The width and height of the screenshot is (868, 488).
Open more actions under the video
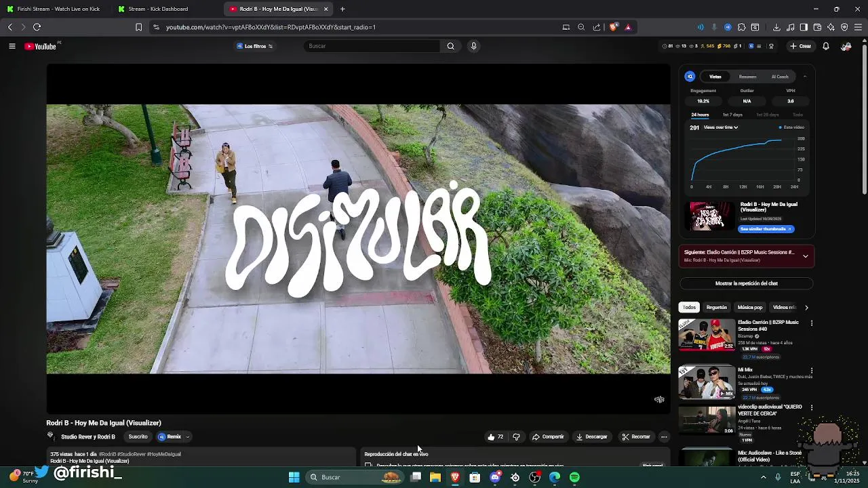tap(664, 436)
